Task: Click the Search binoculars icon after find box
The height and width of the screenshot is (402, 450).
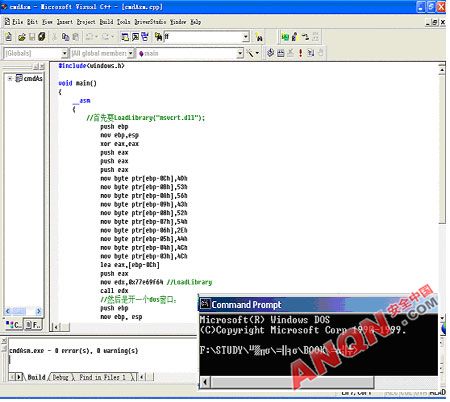Action: (259, 37)
